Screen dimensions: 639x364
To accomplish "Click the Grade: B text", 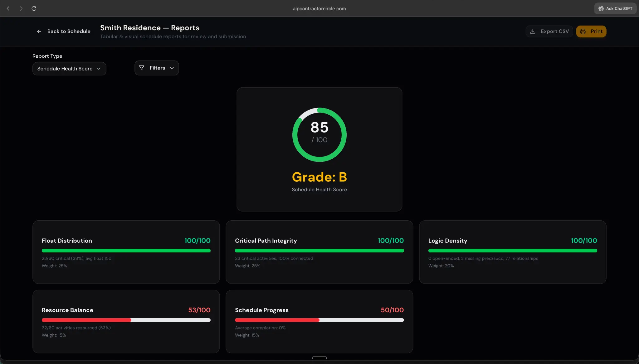I will 319,177.
